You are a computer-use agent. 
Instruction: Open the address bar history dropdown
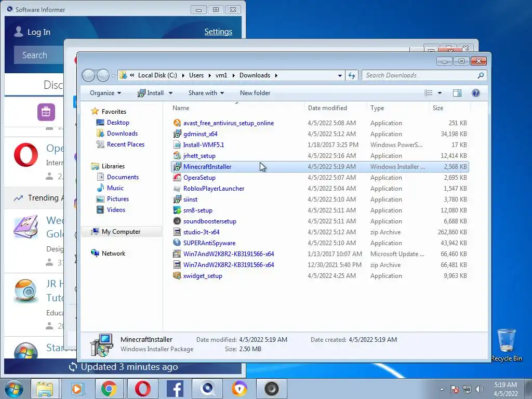pyautogui.click(x=340, y=75)
